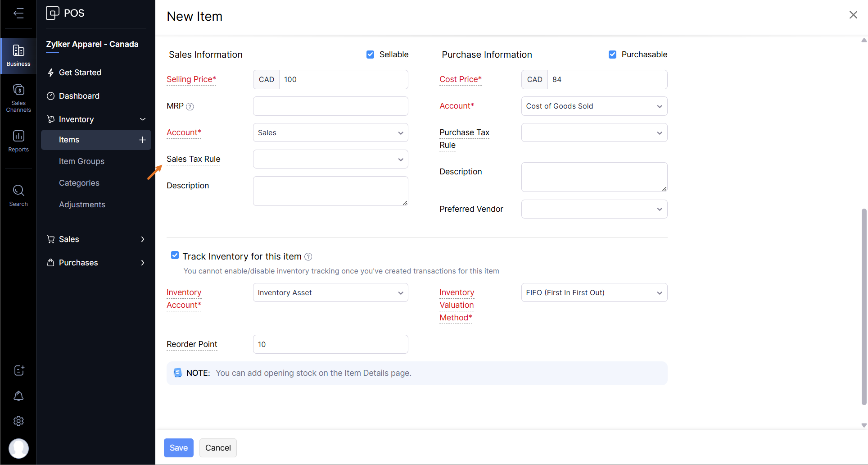
Task: Collapse the sidebar with the top-left arrow icon
Action: tap(18, 13)
